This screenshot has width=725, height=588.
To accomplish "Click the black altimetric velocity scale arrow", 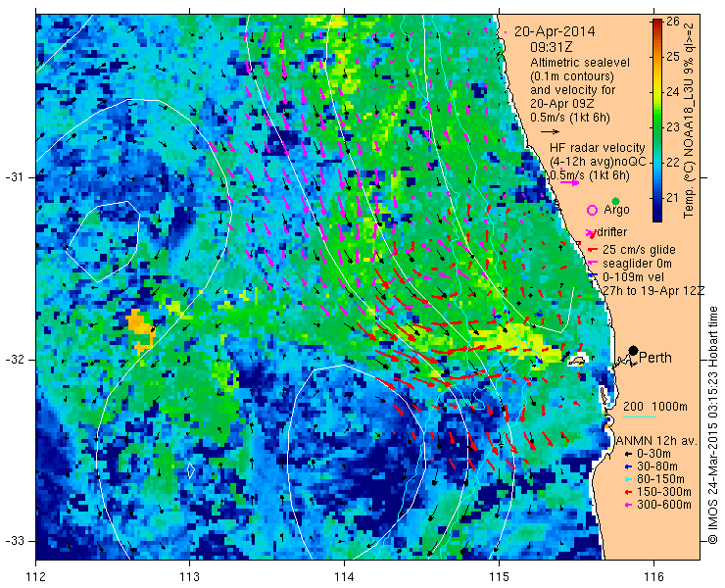I will [551, 132].
